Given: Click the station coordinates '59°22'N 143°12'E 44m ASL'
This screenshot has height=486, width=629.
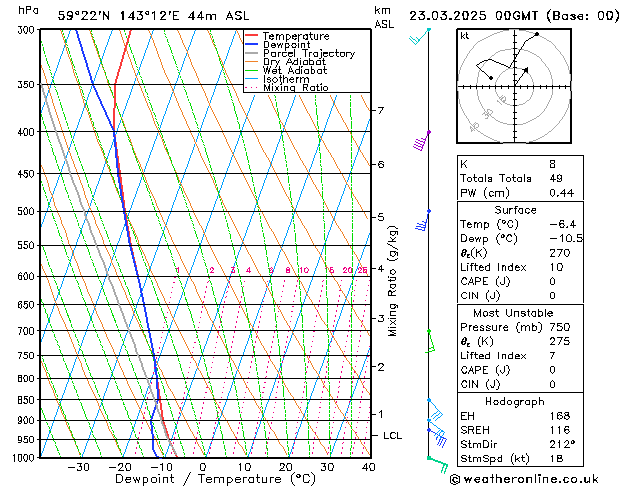Looking at the screenshot, I should pyautogui.click(x=153, y=16).
